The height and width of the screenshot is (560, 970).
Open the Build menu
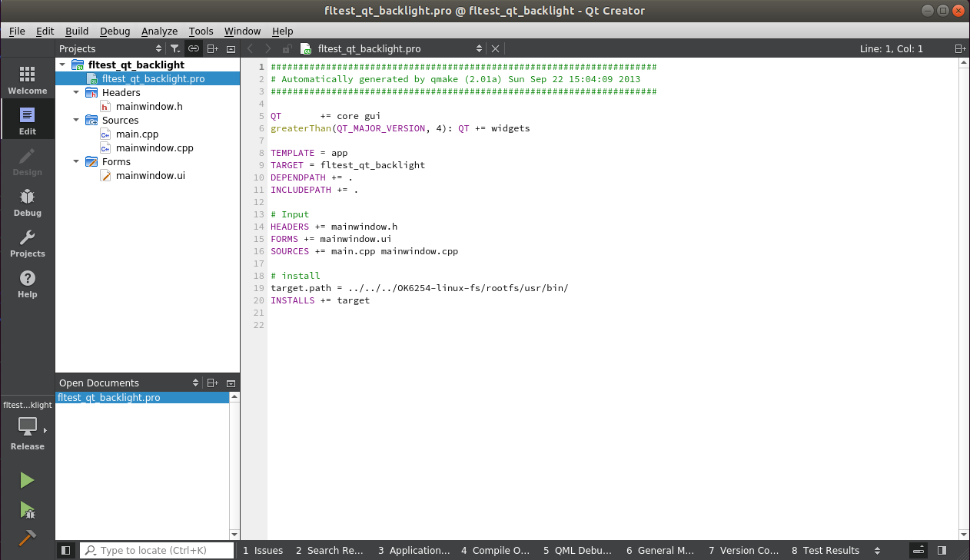77,31
